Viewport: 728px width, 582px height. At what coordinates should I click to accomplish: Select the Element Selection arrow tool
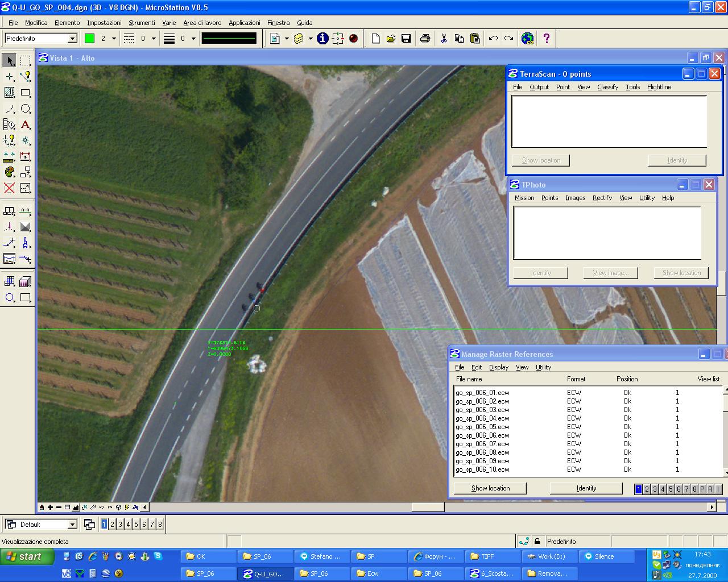click(10, 60)
